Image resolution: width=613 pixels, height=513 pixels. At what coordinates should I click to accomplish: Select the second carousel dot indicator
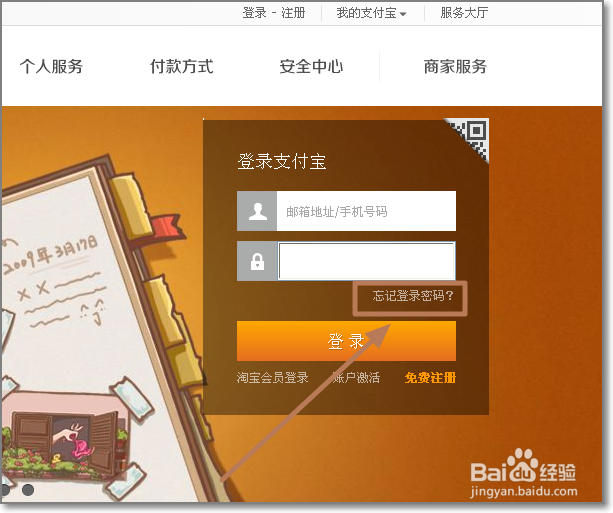27,490
